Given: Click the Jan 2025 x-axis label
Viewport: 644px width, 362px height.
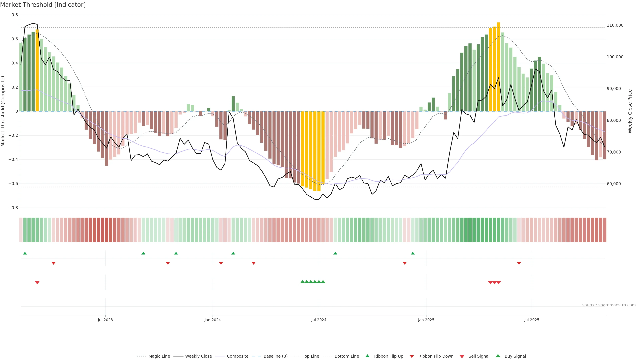Looking at the screenshot, I should click(426, 320).
